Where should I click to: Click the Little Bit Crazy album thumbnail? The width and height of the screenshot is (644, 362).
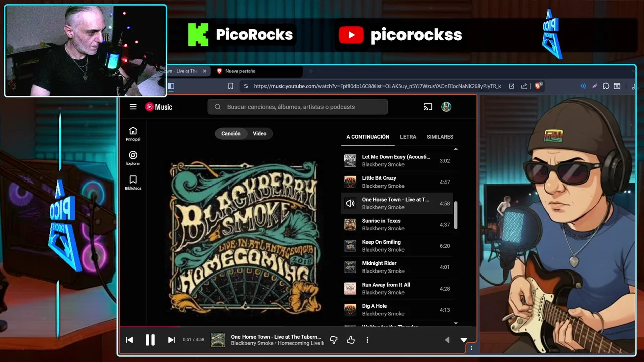[x=350, y=182]
